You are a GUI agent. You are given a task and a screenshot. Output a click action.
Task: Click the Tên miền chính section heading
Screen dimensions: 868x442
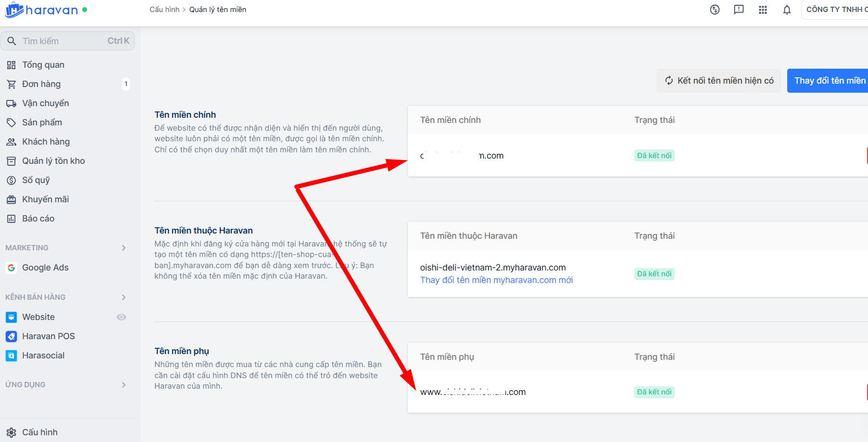[x=185, y=115]
